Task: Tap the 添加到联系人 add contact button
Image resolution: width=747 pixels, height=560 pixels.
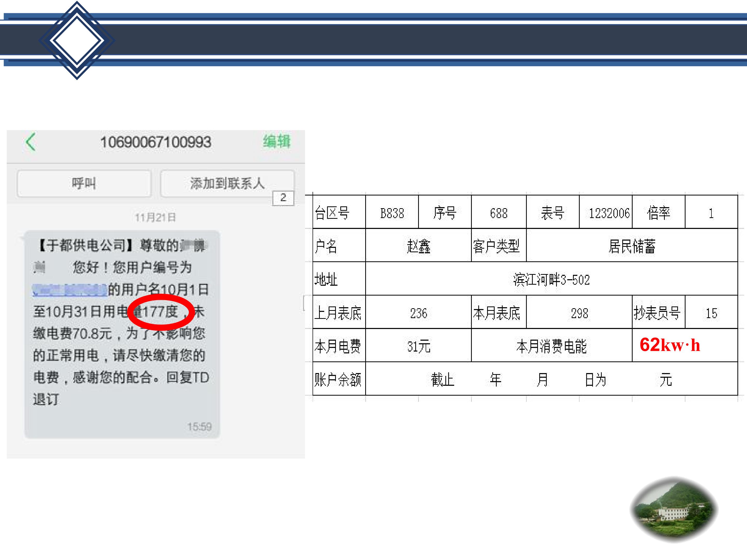Action: [x=227, y=183]
